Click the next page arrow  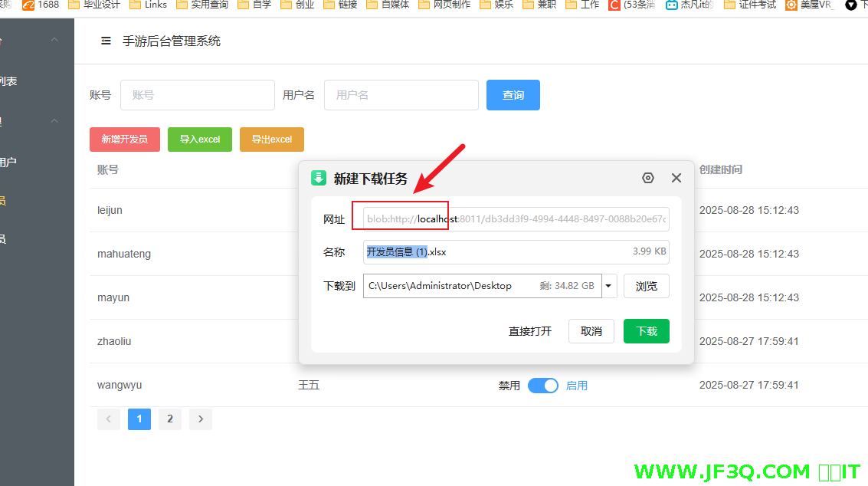pos(201,419)
